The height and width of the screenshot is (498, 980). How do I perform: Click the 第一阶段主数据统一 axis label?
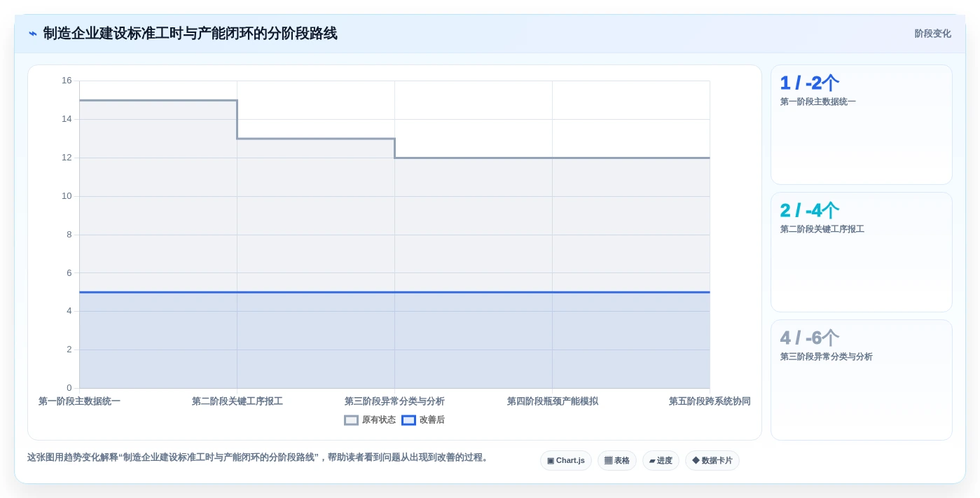point(79,401)
